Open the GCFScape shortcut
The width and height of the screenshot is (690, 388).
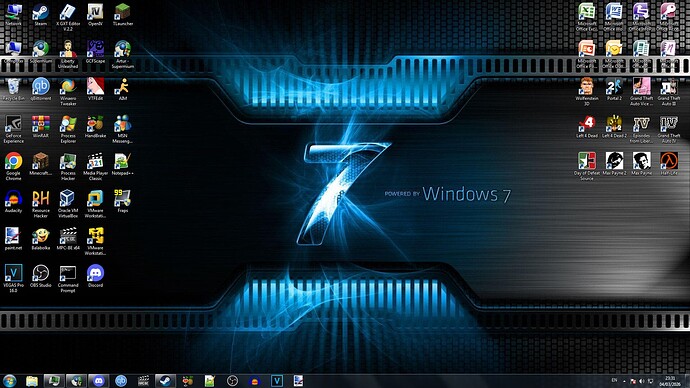point(95,52)
